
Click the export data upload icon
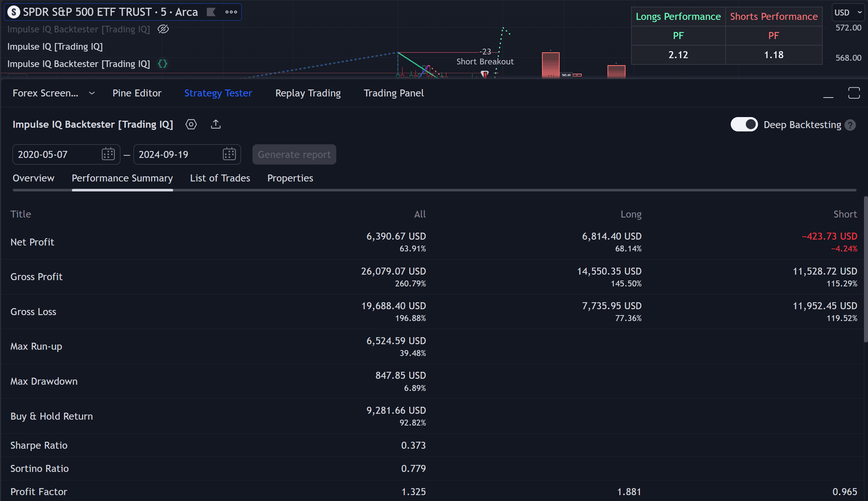tap(216, 124)
